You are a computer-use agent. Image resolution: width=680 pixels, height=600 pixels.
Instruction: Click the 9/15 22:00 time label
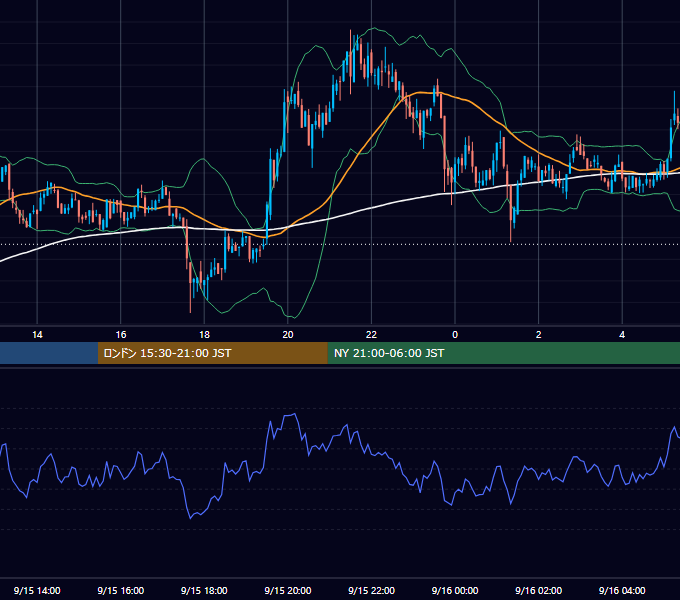click(x=371, y=590)
